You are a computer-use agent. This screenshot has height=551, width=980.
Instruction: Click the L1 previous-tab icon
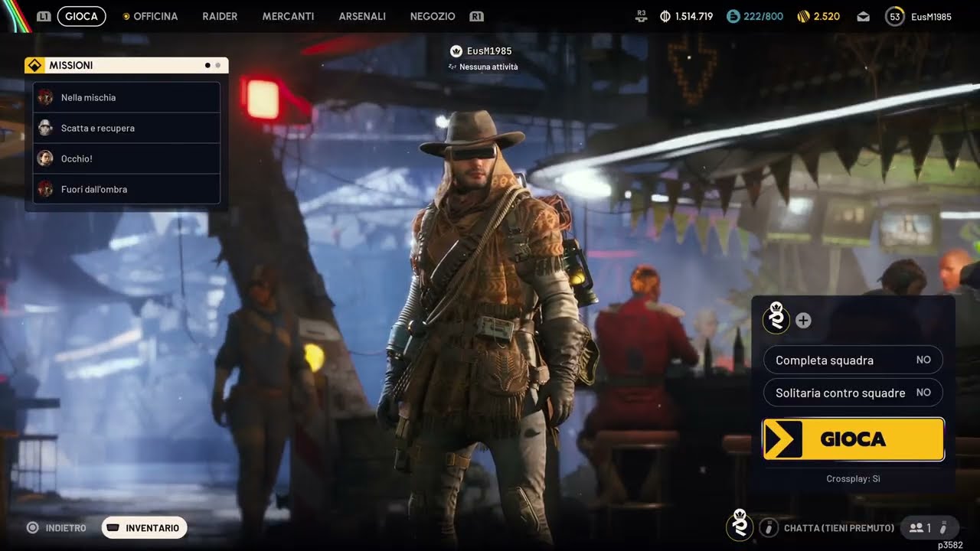pos(44,16)
